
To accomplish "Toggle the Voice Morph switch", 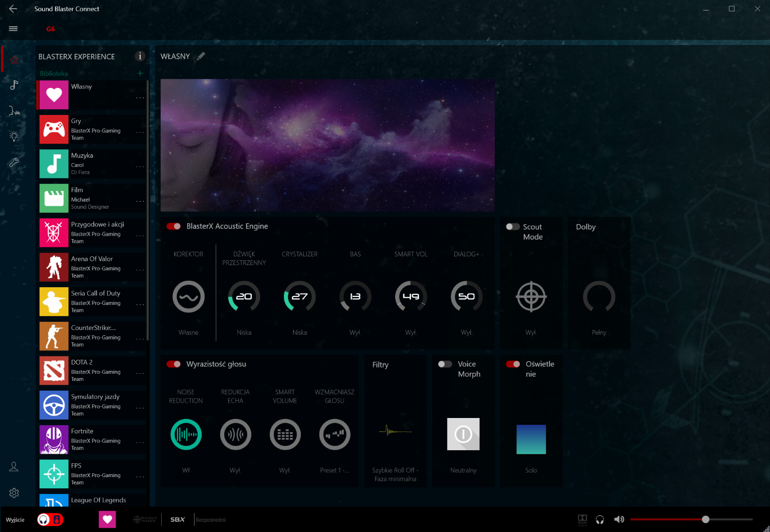I will [x=445, y=364].
